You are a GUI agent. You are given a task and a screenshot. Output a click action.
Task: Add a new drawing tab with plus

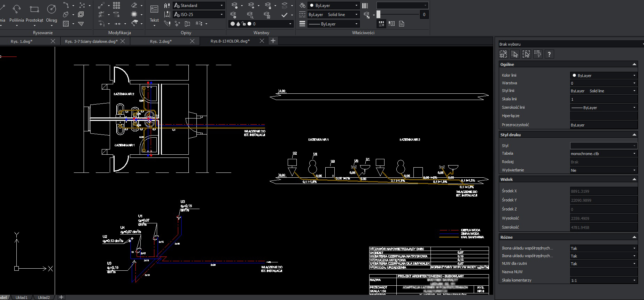273,41
